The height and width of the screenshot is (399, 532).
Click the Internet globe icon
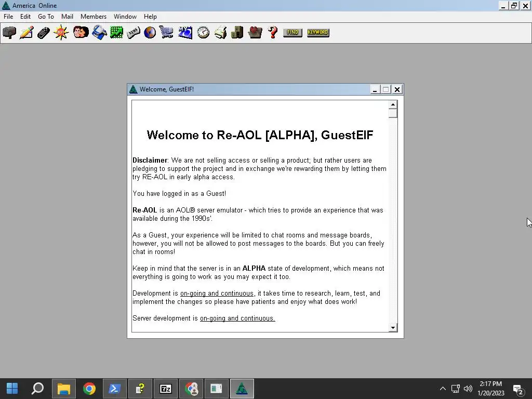click(x=150, y=33)
